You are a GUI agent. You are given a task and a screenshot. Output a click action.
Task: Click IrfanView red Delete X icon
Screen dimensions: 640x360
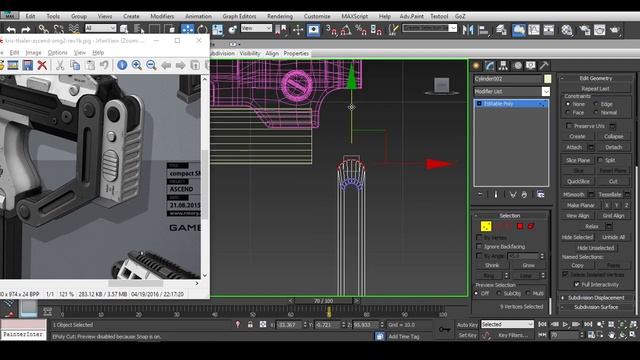[x=42, y=65]
